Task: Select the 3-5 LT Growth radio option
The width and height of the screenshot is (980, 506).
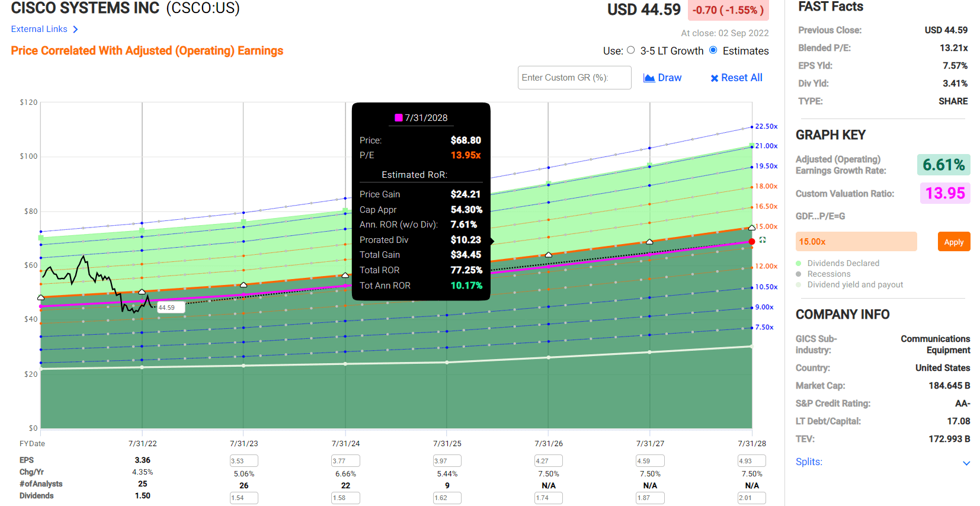Action: (631, 50)
